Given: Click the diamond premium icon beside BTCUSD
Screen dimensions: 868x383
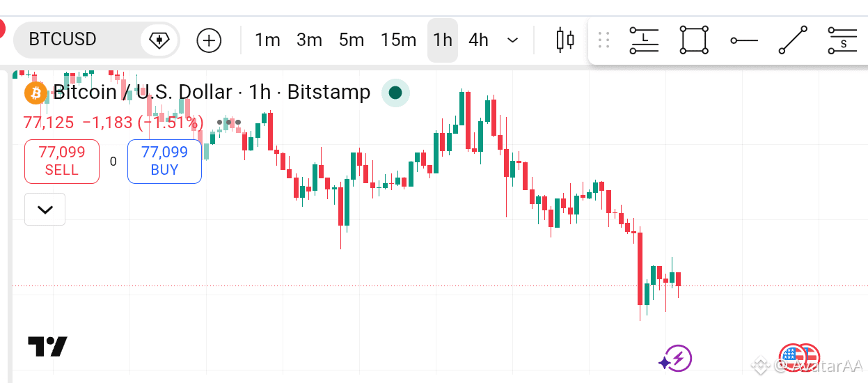Looking at the screenshot, I should [x=159, y=40].
